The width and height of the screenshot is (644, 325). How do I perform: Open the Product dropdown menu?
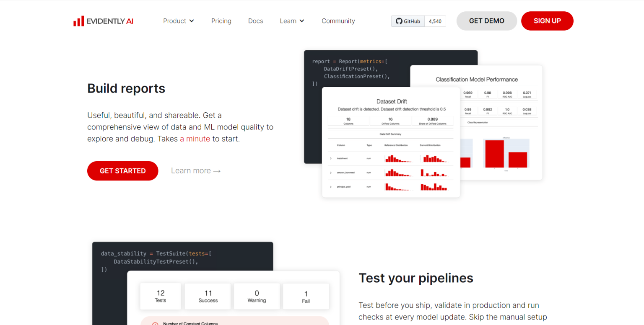coord(179,21)
